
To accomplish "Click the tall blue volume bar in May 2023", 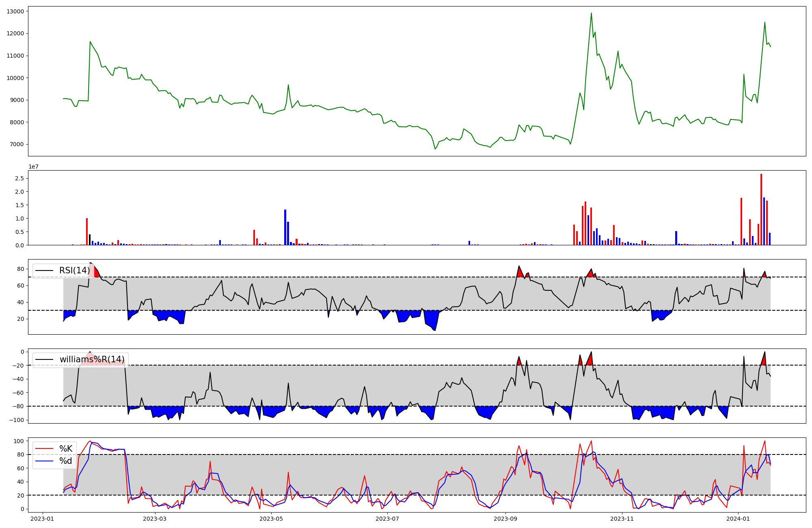I will pos(285,227).
